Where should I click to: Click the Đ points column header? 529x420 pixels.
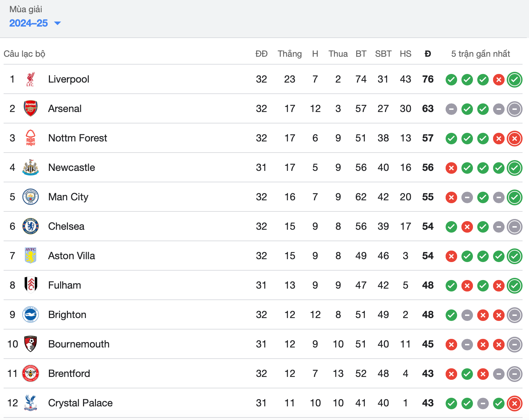pyautogui.click(x=428, y=54)
